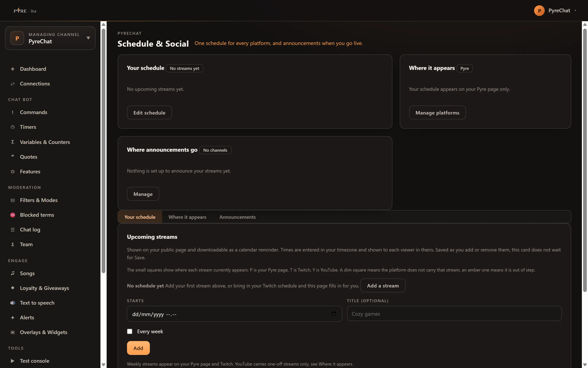Click the Text to speech speaker icon

[13, 303]
